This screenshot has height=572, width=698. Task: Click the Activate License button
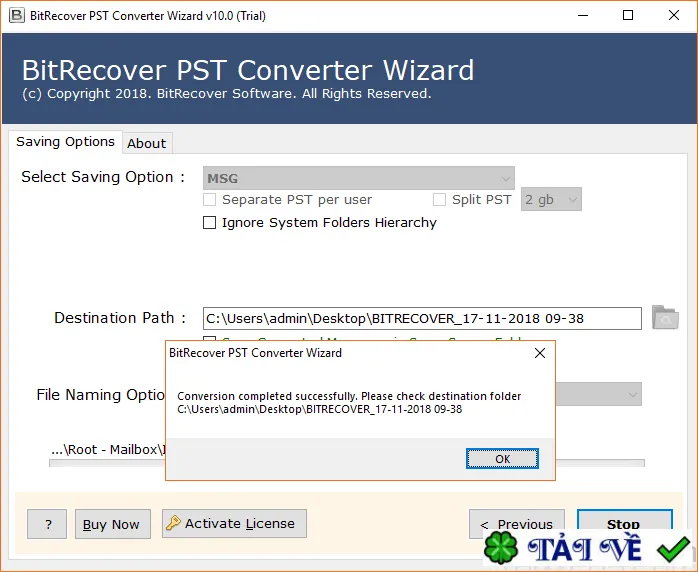tap(234, 523)
